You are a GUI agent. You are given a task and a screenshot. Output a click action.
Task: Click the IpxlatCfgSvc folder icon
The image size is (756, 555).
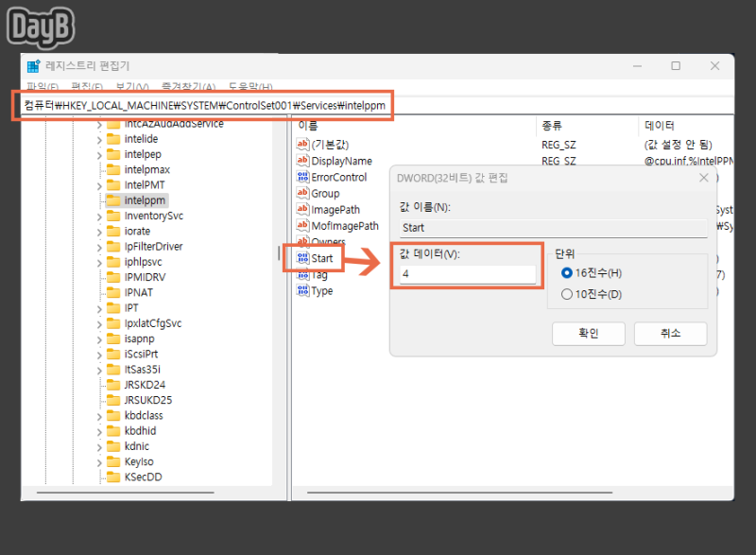point(113,323)
